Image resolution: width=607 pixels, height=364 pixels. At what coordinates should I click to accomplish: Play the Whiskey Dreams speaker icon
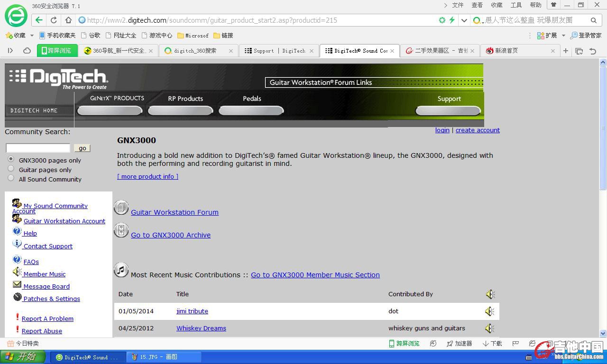(x=490, y=328)
